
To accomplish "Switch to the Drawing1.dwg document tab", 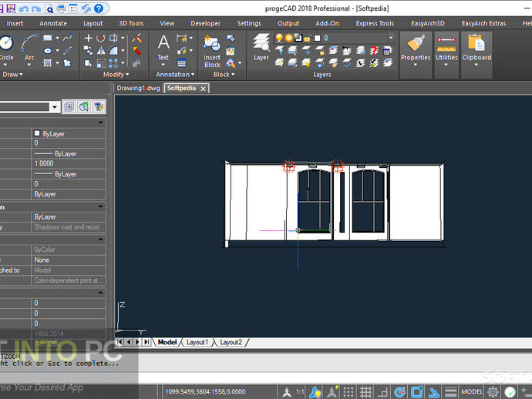I will (137, 89).
